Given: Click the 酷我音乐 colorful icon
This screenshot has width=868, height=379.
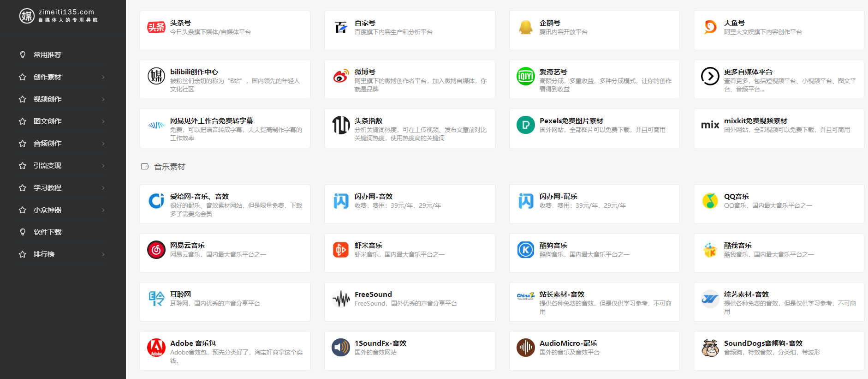Looking at the screenshot, I should pyautogui.click(x=710, y=250).
